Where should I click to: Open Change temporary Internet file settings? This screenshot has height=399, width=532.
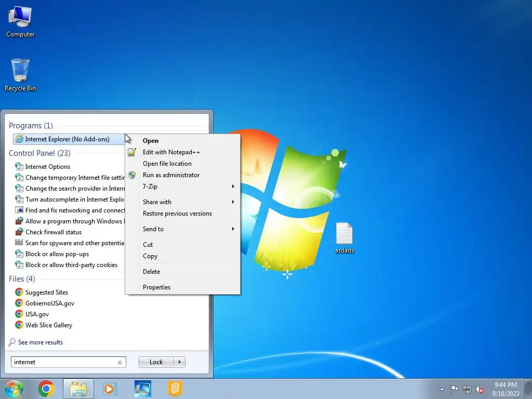click(x=70, y=178)
